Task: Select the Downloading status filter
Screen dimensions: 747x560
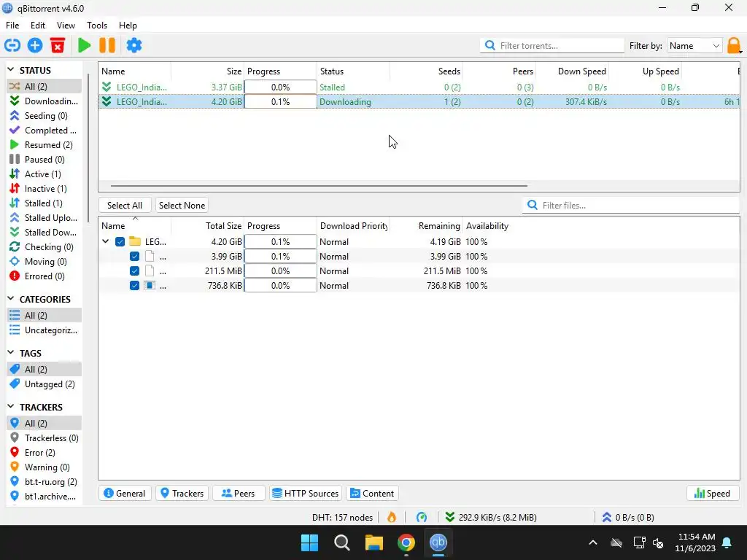Action: [44, 101]
